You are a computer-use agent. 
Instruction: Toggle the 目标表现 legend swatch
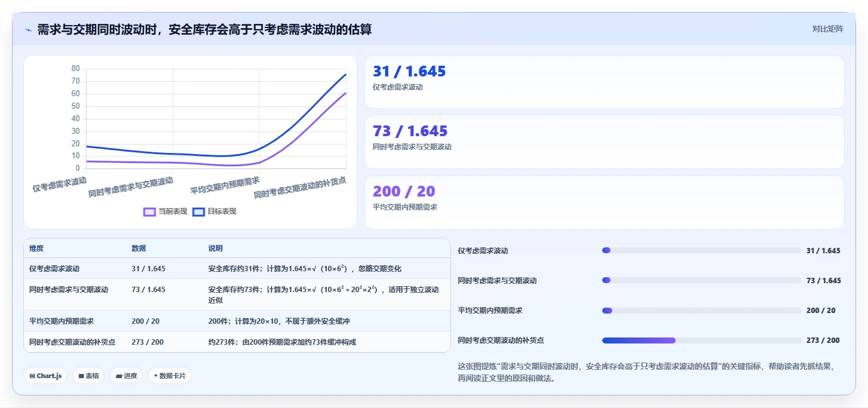click(x=199, y=211)
